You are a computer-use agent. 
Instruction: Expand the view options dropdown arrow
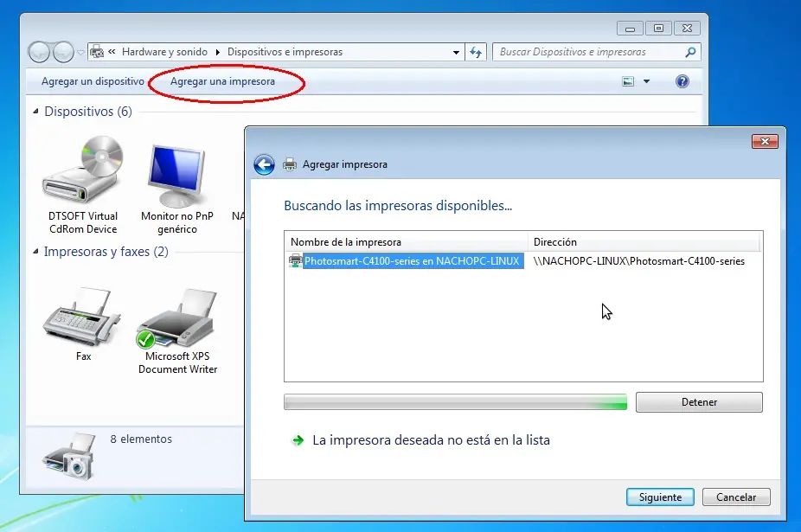(x=646, y=81)
